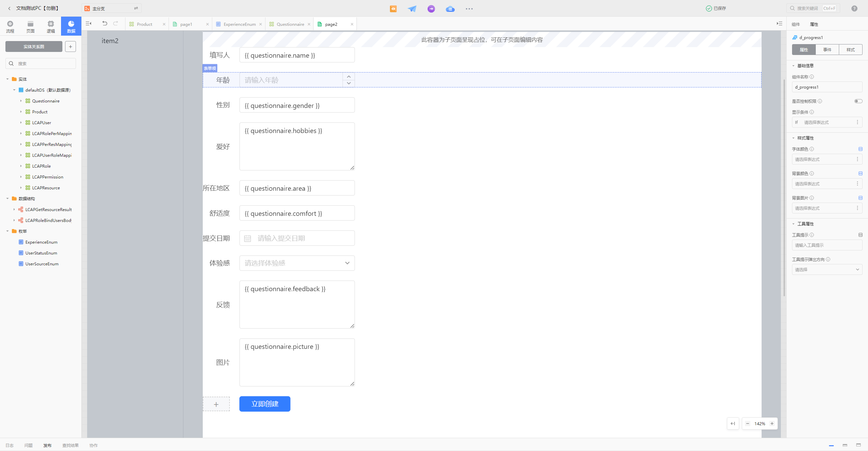This screenshot has width=868, height=451.
Task: Click the expression icon beside 工具提示
Action: point(861,235)
